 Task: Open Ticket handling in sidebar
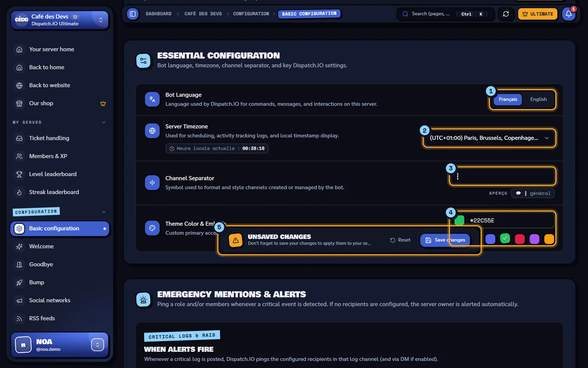coord(60,138)
